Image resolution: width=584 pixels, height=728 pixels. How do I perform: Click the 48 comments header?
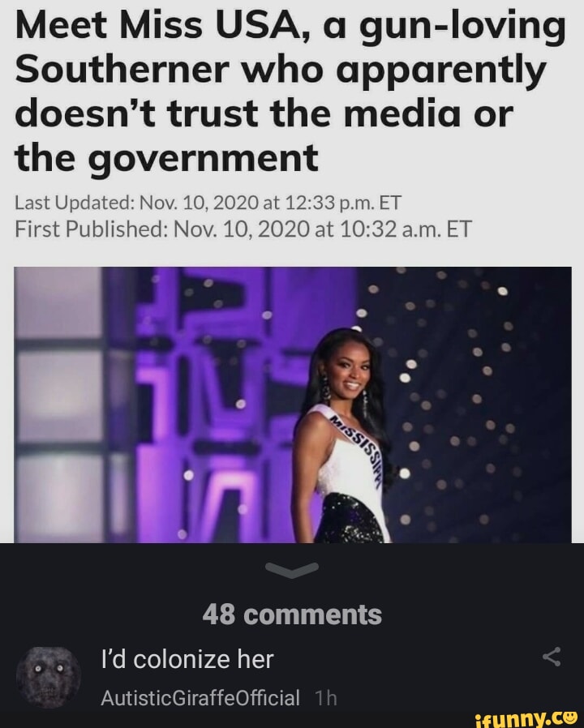292,615
